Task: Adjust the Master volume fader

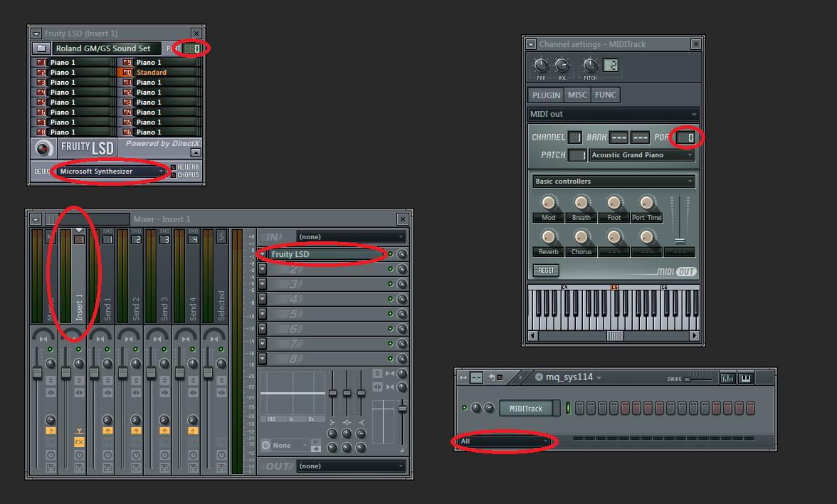Action: 37,373
